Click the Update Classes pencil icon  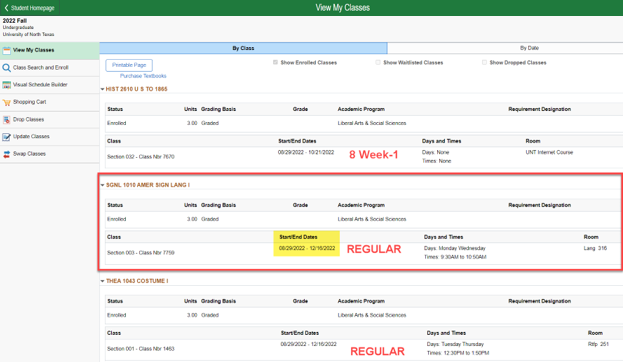click(x=6, y=136)
